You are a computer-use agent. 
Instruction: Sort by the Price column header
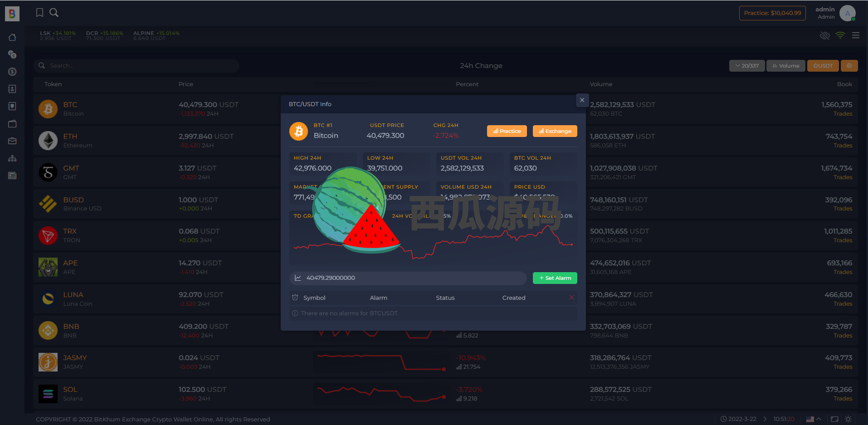tap(186, 84)
